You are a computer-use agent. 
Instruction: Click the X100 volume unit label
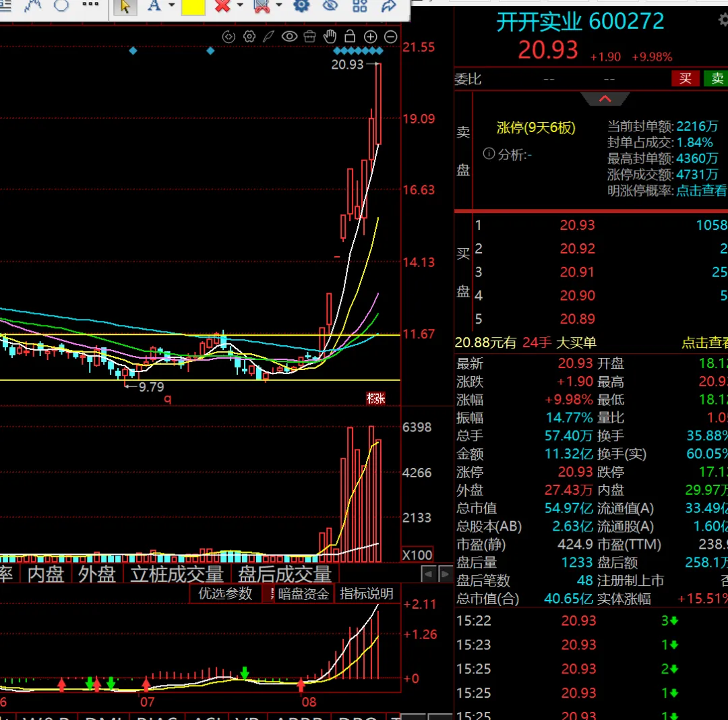(417, 555)
